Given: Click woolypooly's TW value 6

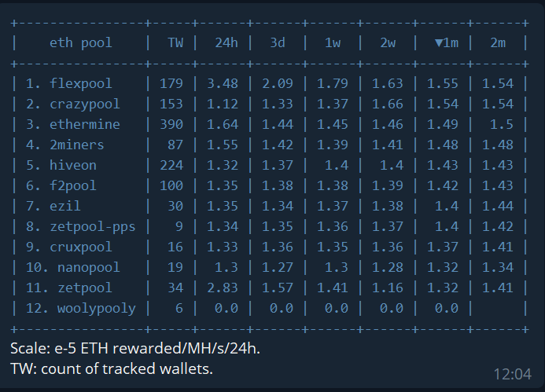Looking at the screenshot, I should pos(179,308).
